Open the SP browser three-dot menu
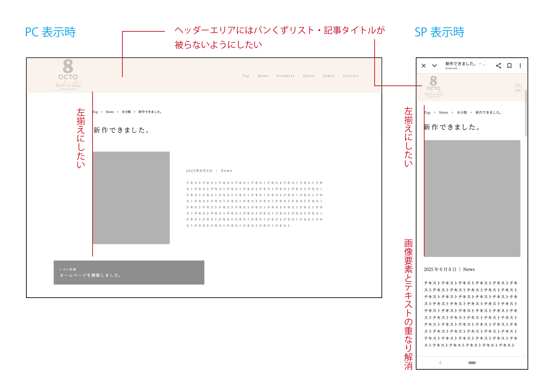Viewport: 554px width, 392px height. click(x=520, y=66)
